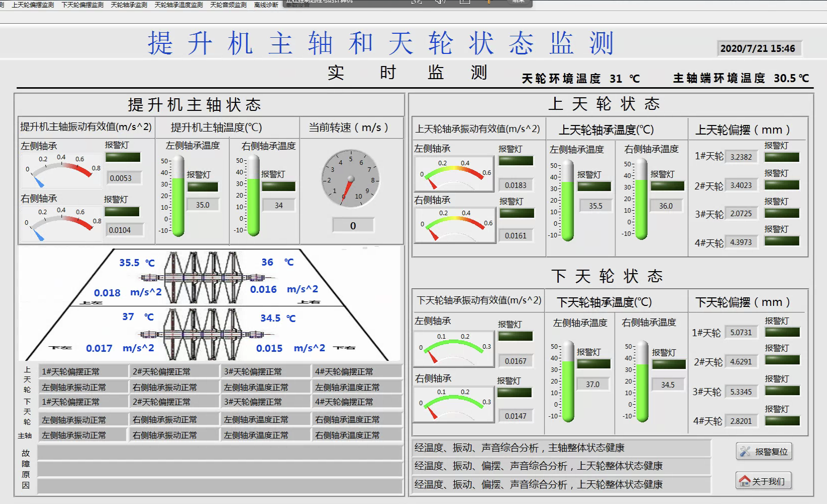Click lower 4#天轮 deflection alarm light
The image size is (827, 504).
(x=782, y=421)
